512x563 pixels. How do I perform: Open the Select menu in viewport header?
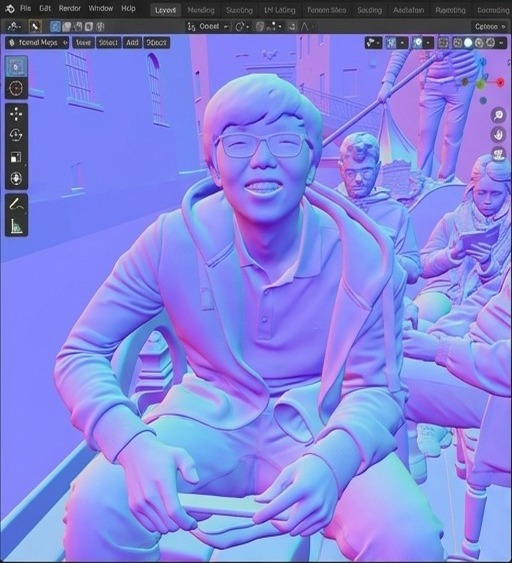(108, 43)
